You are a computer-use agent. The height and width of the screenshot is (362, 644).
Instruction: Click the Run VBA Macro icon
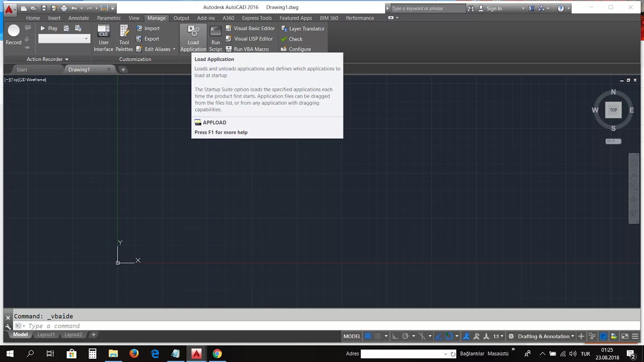[229, 49]
